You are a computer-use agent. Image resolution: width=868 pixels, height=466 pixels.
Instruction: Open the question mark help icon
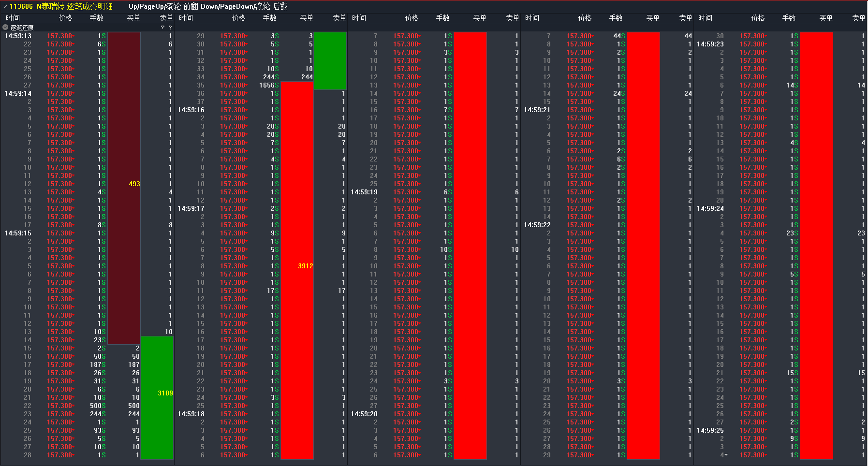point(170,28)
